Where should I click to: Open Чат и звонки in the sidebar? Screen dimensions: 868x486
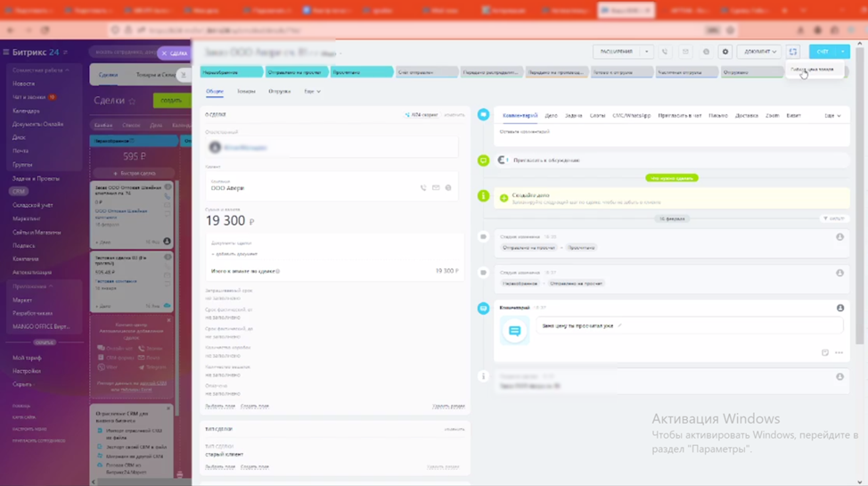(29, 97)
